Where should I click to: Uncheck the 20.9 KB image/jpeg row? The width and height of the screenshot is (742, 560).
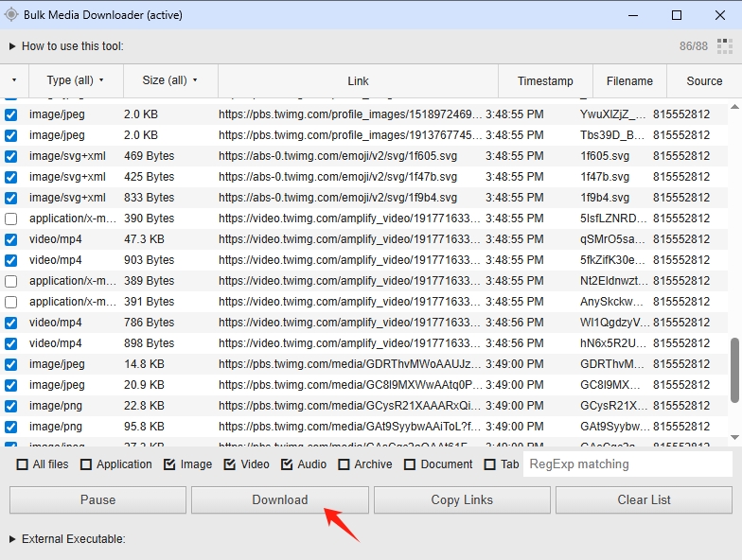[11, 386]
